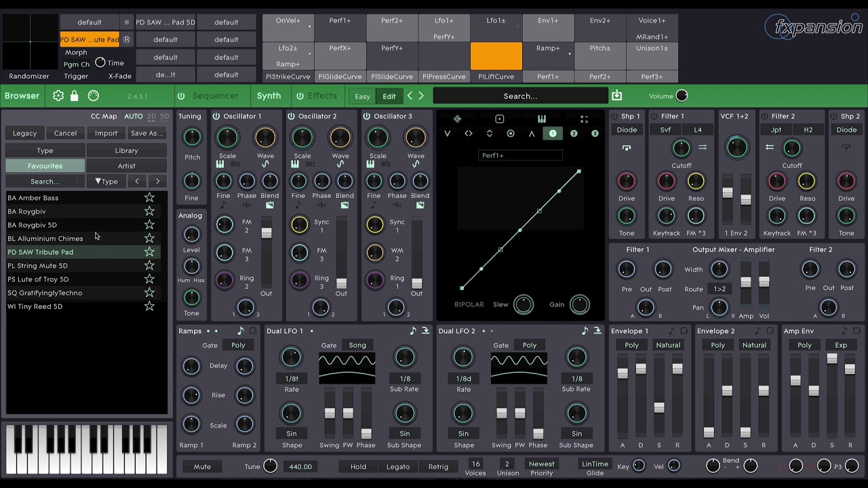The width and height of the screenshot is (868, 488).
Task: Click the Import button
Action: pyautogui.click(x=106, y=134)
